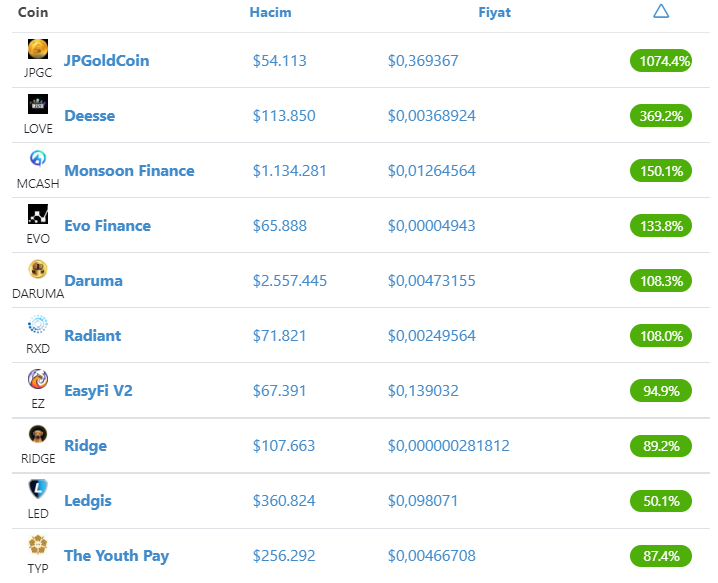Click the Coin column header
This screenshot has height=583, width=718.
(33, 12)
